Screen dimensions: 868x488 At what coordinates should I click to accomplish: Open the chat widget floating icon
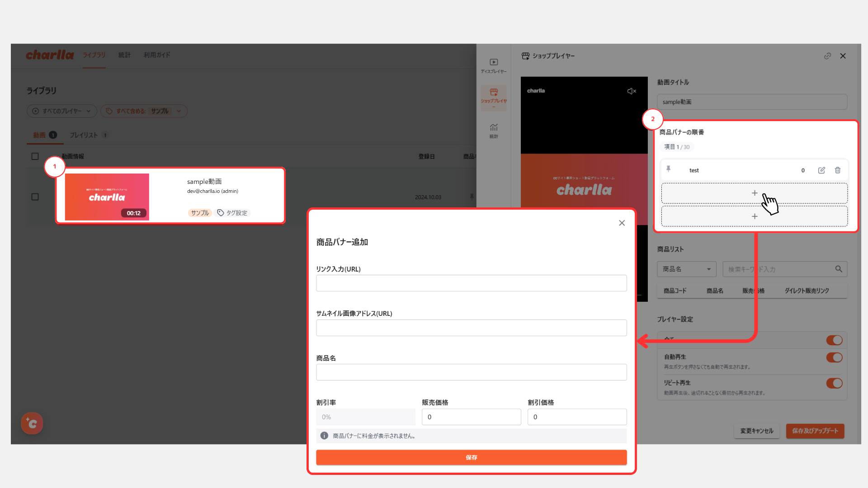(32, 423)
